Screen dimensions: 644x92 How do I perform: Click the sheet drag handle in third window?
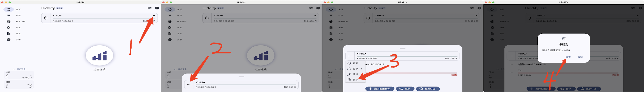tap(402, 48)
